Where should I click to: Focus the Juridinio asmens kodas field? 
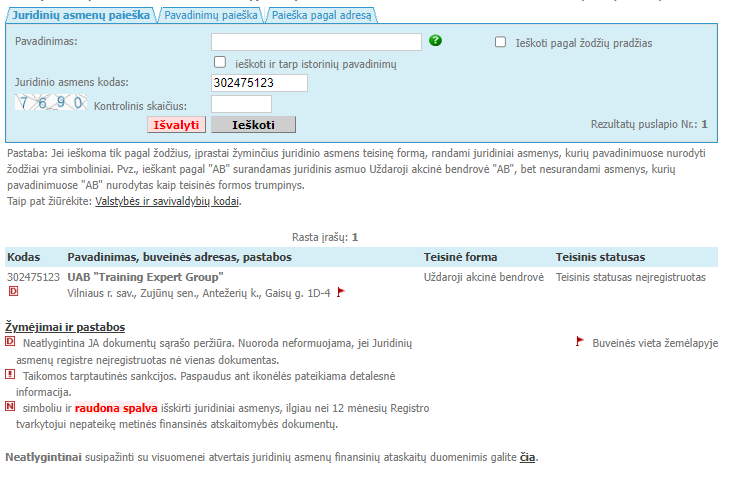(259, 83)
